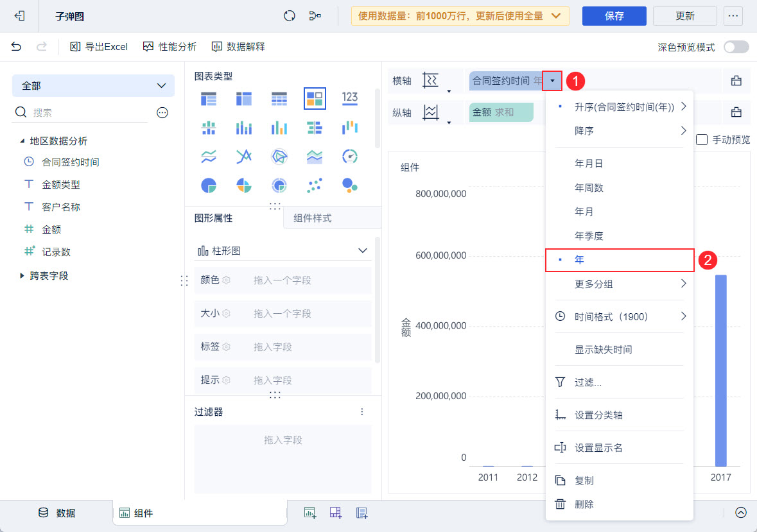Viewport: 757px width, 532px height.
Task: Select the waterfall chart type
Action: pyautogui.click(x=350, y=128)
